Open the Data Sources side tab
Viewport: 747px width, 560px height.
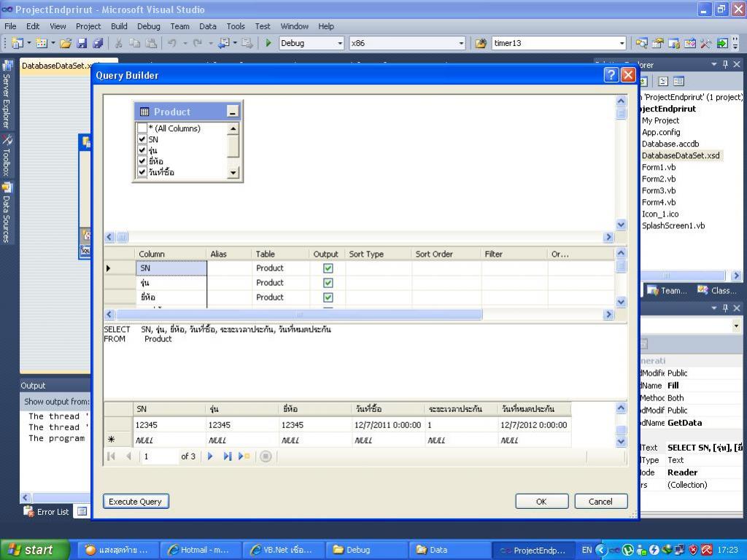coord(7,214)
